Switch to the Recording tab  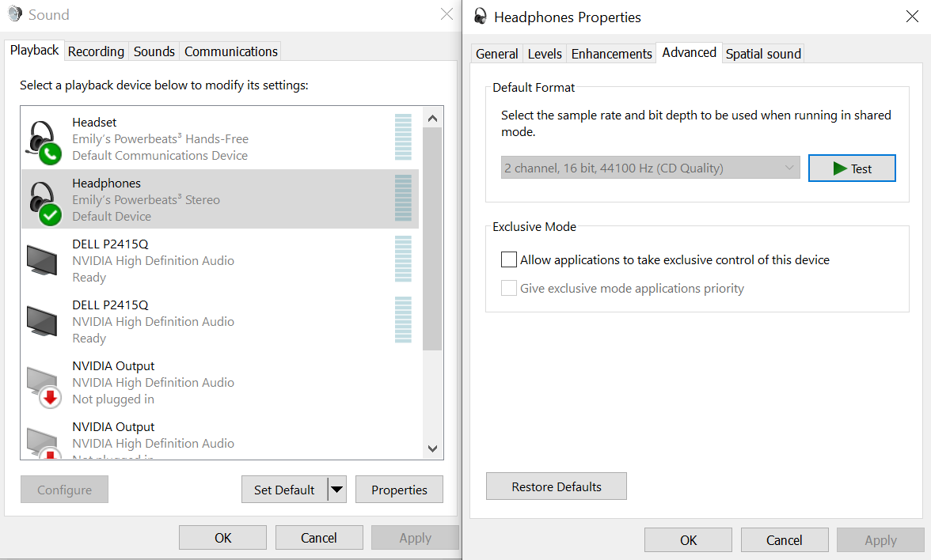pyautogui.click(x=96, y=51)
